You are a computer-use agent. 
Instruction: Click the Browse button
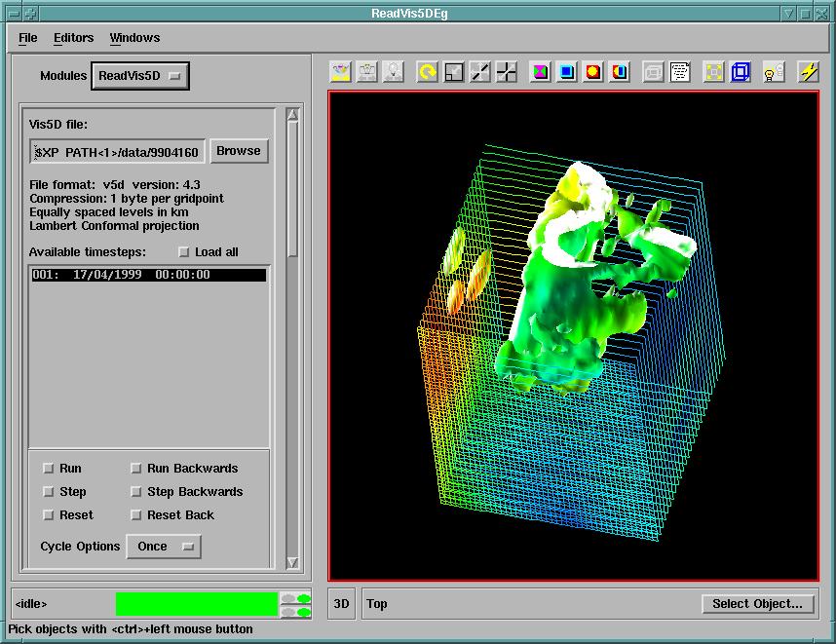pyautogui.click(x=239, y=151)
